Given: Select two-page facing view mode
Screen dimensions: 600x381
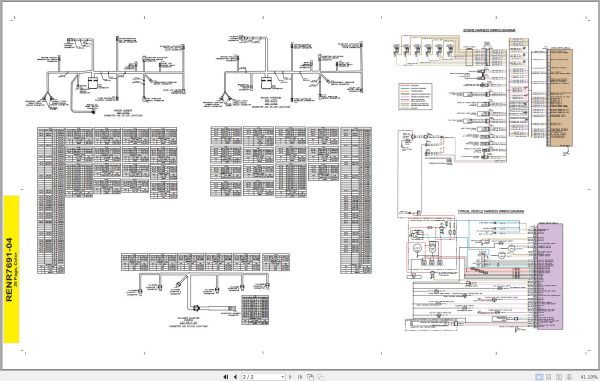Looking at the screenshot, I should (559, 377).
